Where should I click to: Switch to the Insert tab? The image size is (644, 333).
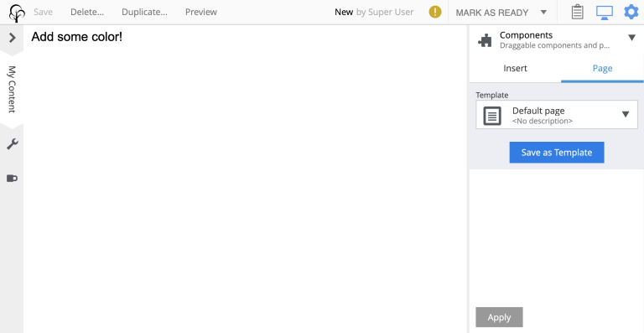coord(515,69)
